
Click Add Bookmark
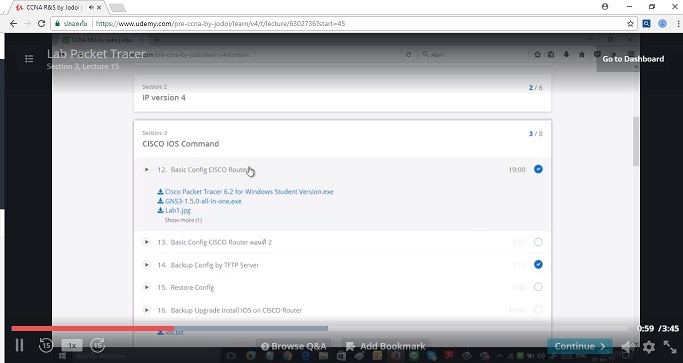click(385, 346)
